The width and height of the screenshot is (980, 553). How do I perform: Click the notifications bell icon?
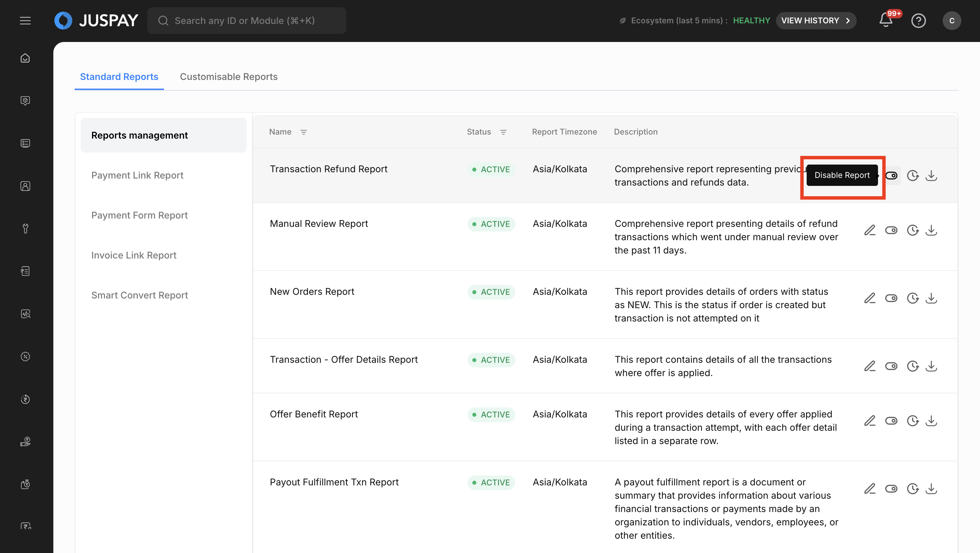coord(886,21)
